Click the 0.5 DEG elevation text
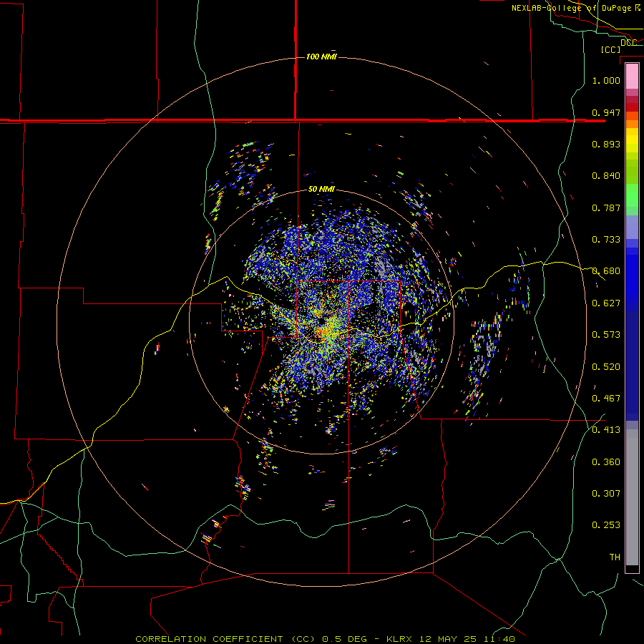644x644 pixels. point(346,639)
